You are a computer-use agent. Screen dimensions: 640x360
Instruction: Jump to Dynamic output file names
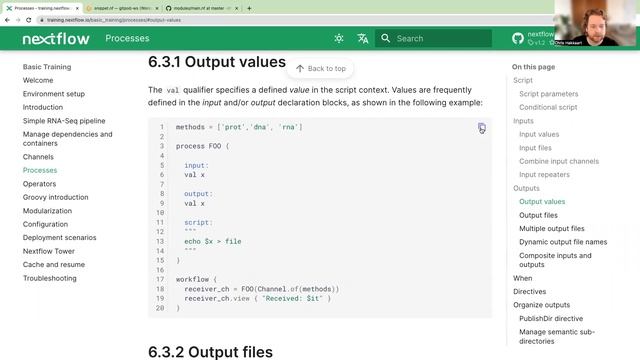[x=563, y=242]
